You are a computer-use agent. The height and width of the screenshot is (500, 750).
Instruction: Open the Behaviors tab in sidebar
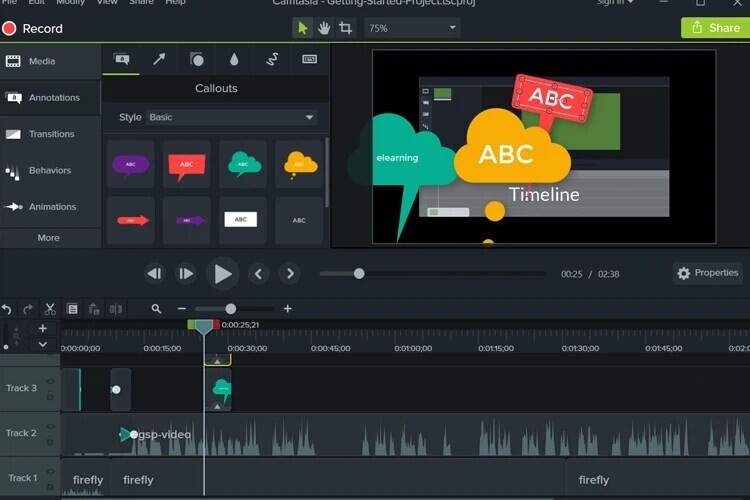(49, 170)
